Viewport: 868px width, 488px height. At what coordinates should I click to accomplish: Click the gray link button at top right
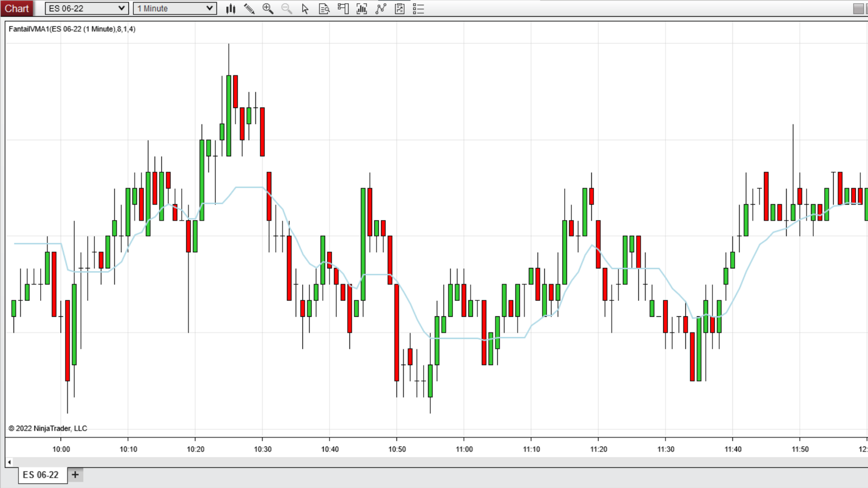point(858,9)
